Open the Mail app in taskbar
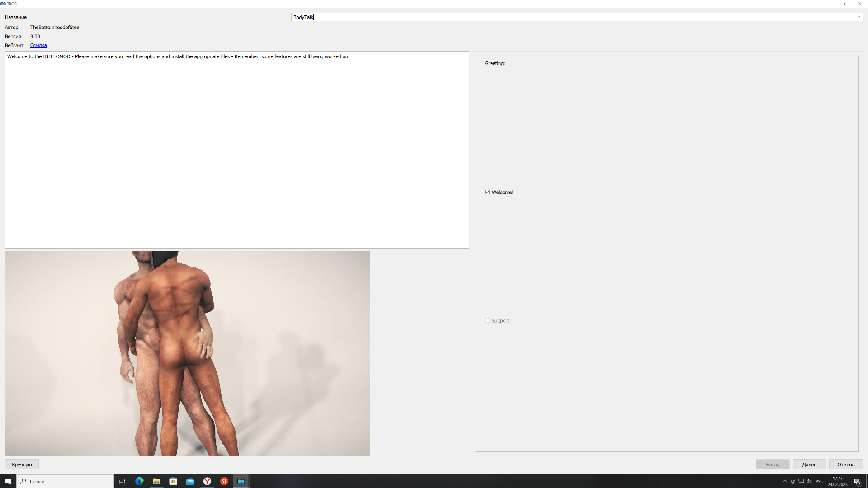Viewport: 868px width, 488px height. [x=190, y=481]
